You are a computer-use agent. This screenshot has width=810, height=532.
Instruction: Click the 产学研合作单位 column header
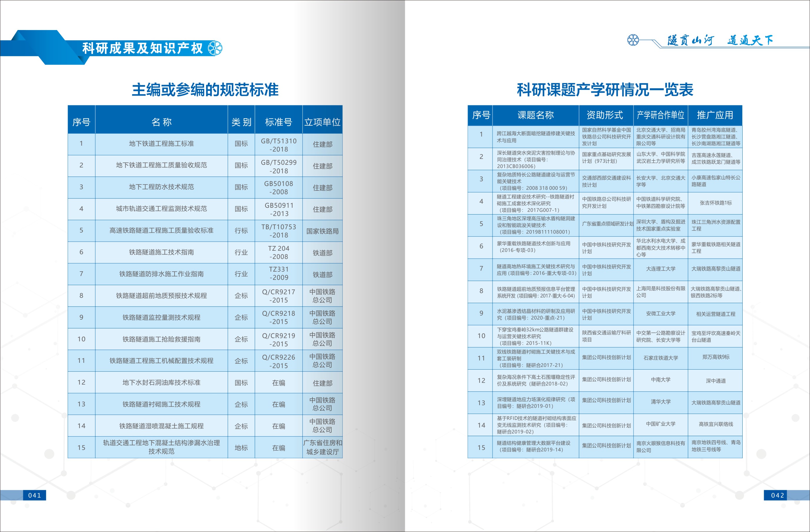coord(660,115)
